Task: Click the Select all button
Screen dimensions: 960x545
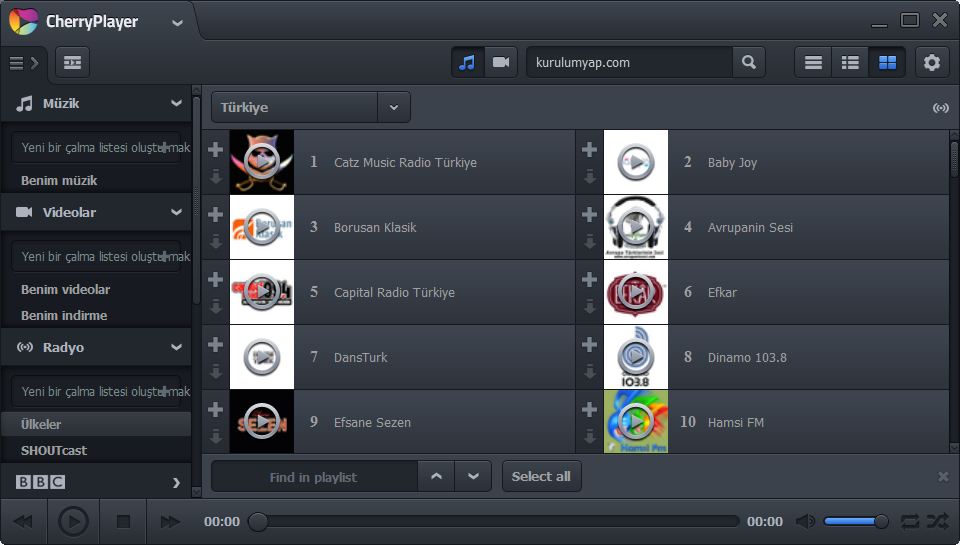Action: point(541,476)
